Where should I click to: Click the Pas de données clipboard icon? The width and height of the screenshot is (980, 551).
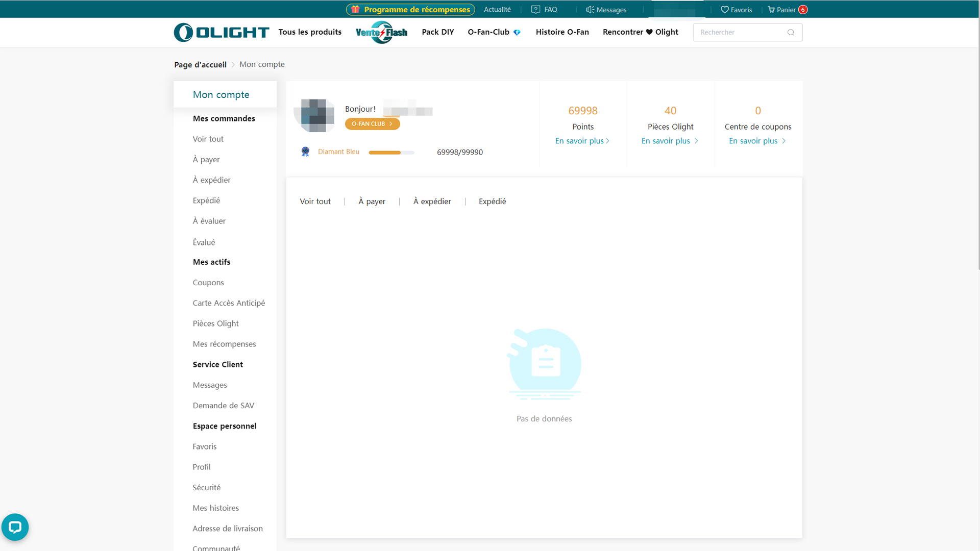545,363
